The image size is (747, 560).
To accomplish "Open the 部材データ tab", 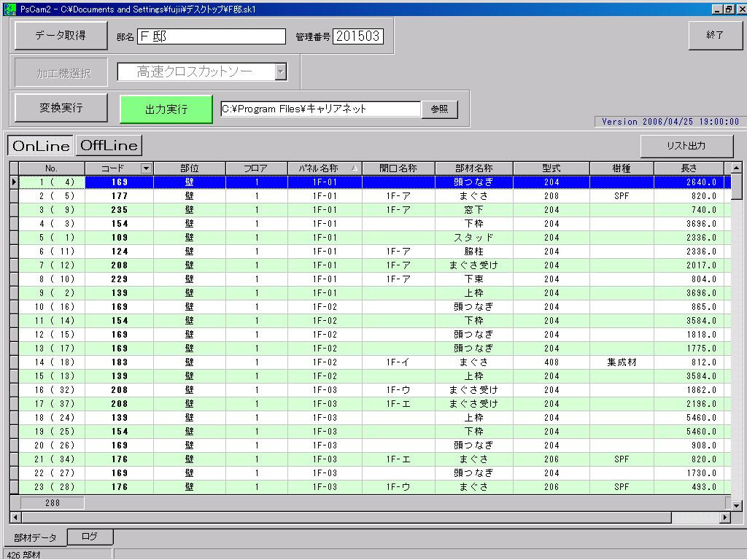I will [35, 538].
